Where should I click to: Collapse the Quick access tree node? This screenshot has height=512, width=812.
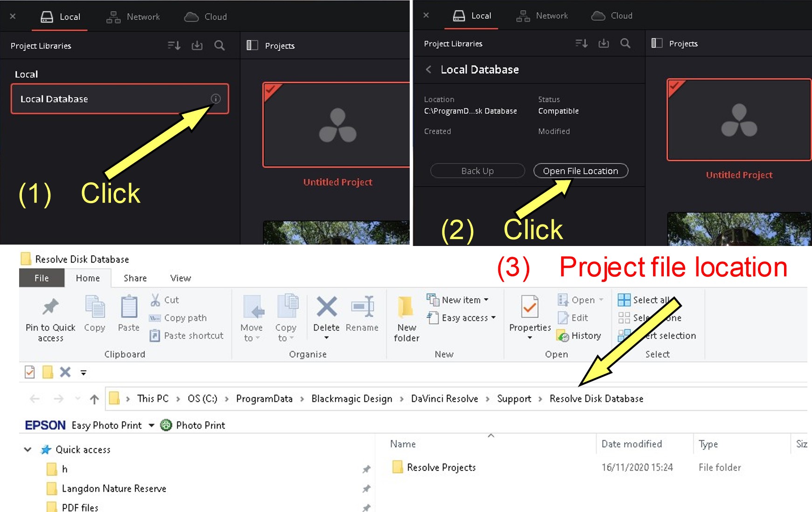28,450
